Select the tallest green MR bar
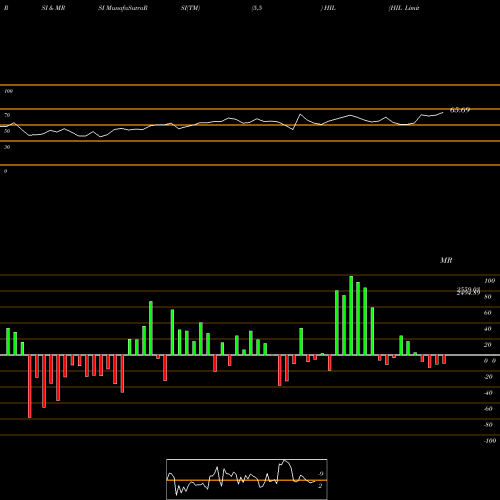 pos(351,315)
